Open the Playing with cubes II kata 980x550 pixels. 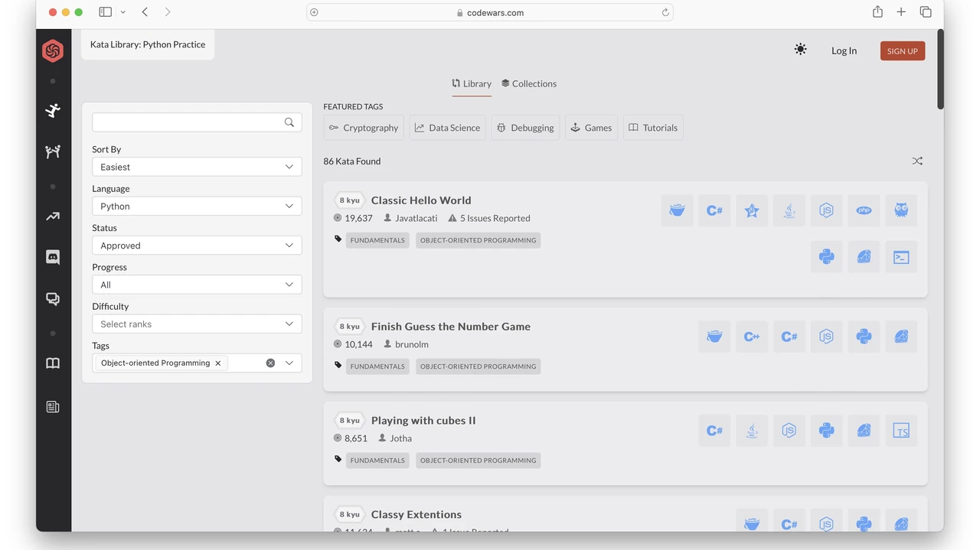423,421
